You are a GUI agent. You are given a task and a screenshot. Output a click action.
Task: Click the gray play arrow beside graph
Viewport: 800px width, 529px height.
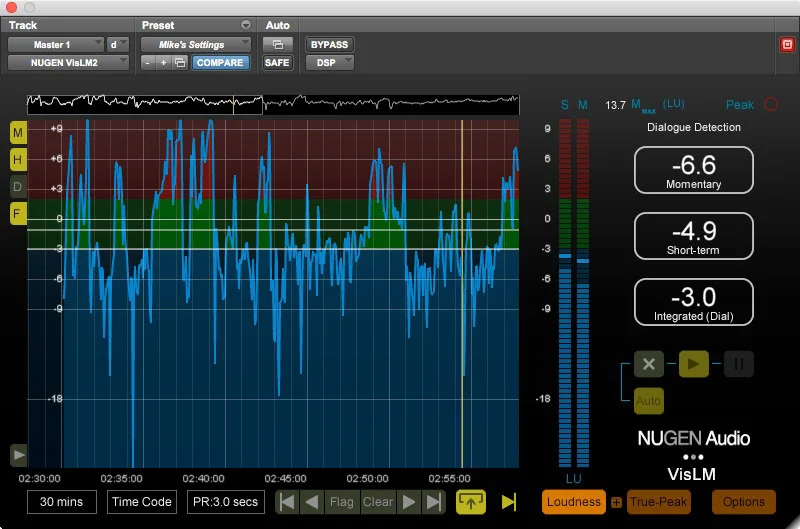19,455
